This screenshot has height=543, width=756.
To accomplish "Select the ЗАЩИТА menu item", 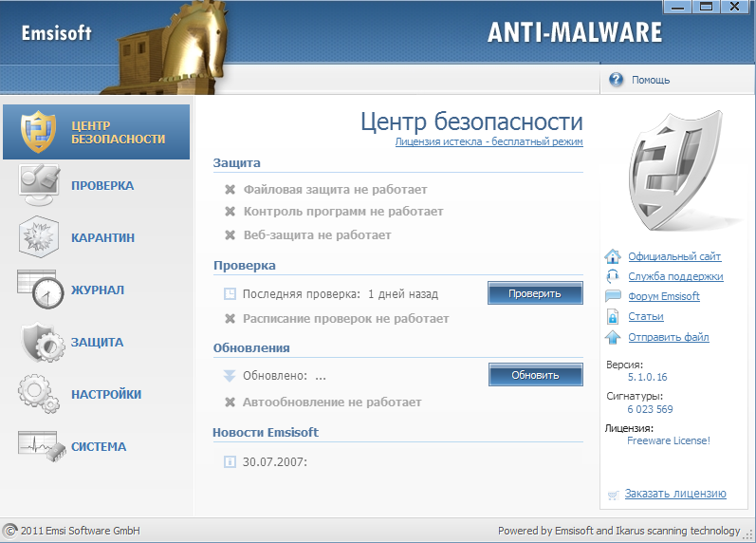I will click(97, 342).
